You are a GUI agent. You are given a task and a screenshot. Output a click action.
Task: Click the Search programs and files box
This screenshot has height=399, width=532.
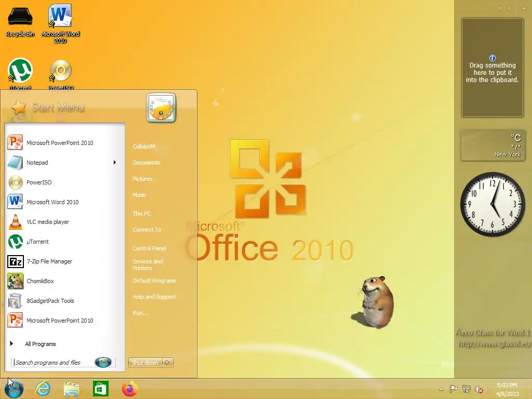coord(54,362)
